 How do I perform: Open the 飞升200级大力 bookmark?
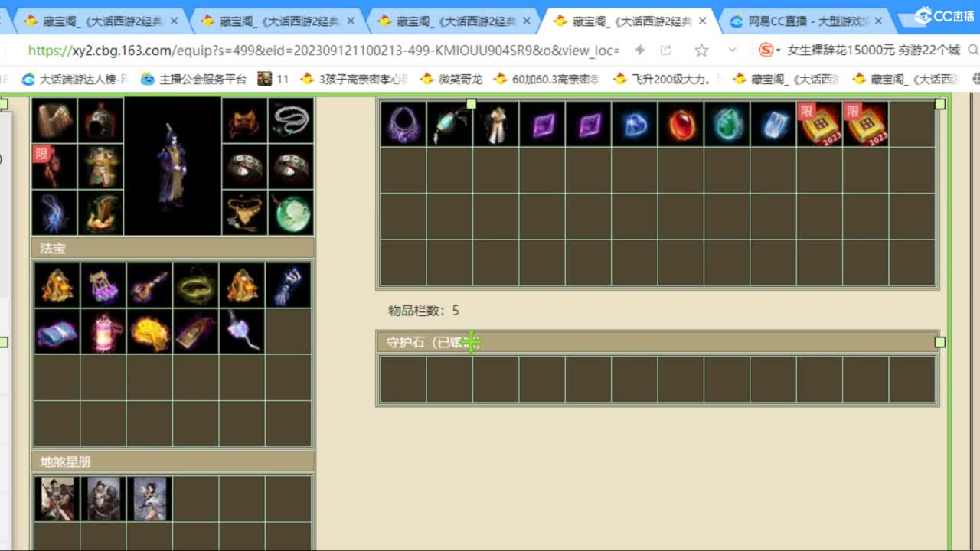(x=667, y=79)
